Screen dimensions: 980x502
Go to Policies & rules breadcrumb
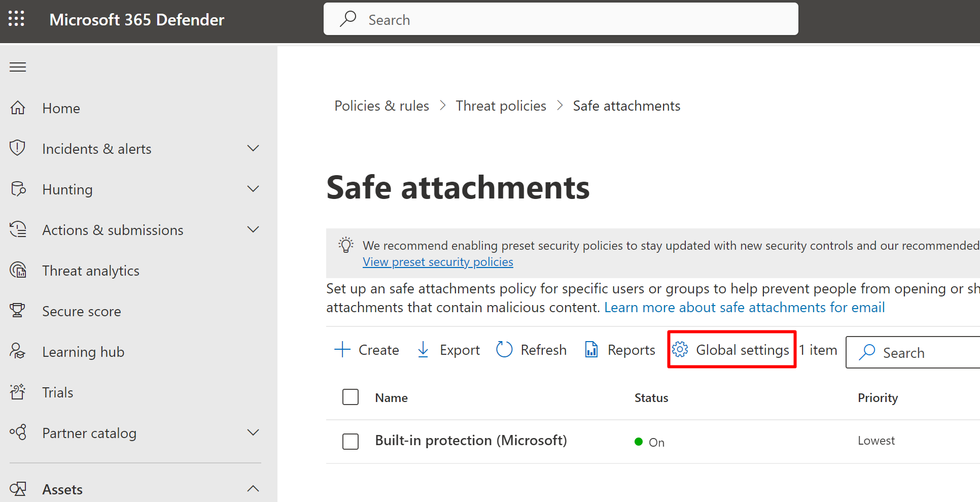381,106
